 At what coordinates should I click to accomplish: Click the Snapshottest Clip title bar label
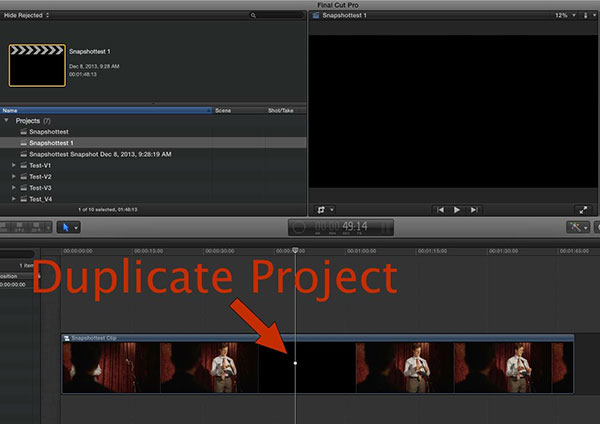pos(94,338)
